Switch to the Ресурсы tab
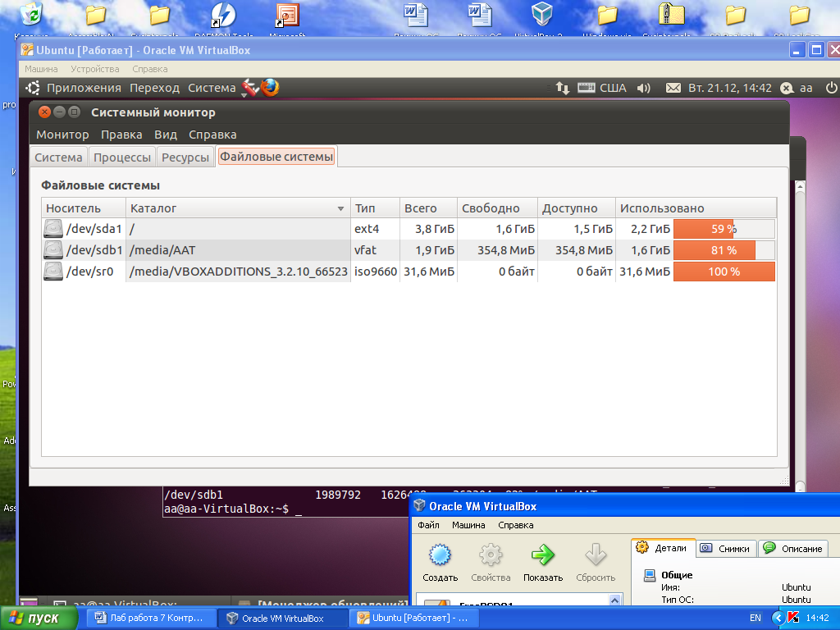Viewport: 840px width, 630px height. pyautogui.click(x=185, y=157)
